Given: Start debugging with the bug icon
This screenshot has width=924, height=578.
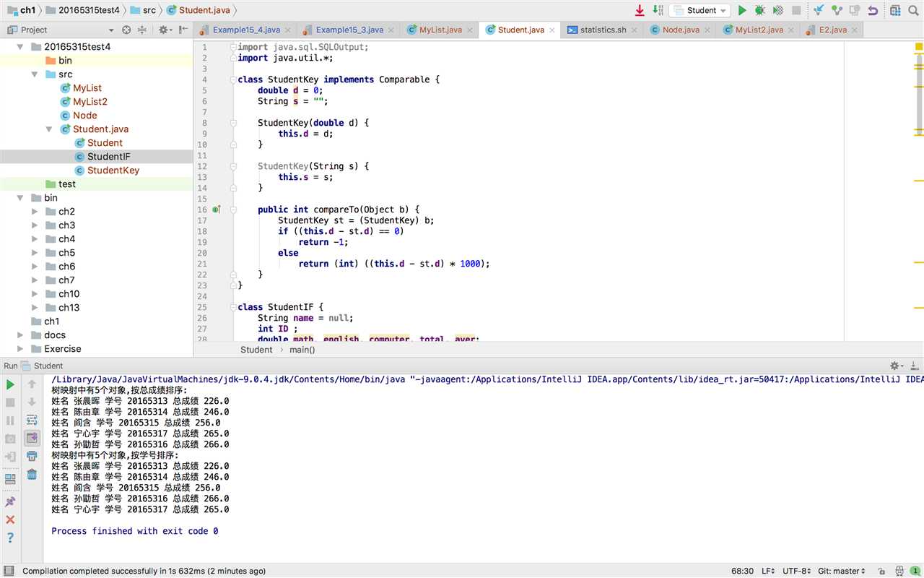Looking at the screenshot, I should tap(760, 10).
